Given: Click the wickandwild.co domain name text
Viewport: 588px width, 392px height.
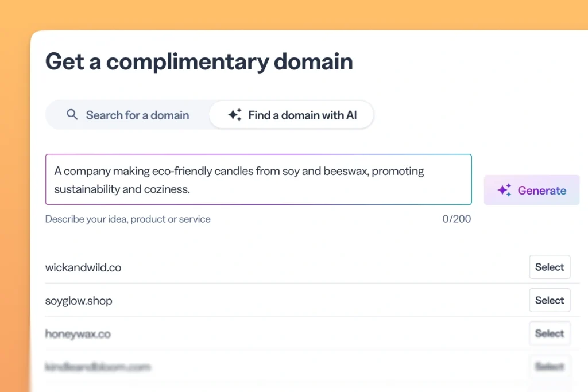Looking at the screenshot, I should [x=83, y=267].
